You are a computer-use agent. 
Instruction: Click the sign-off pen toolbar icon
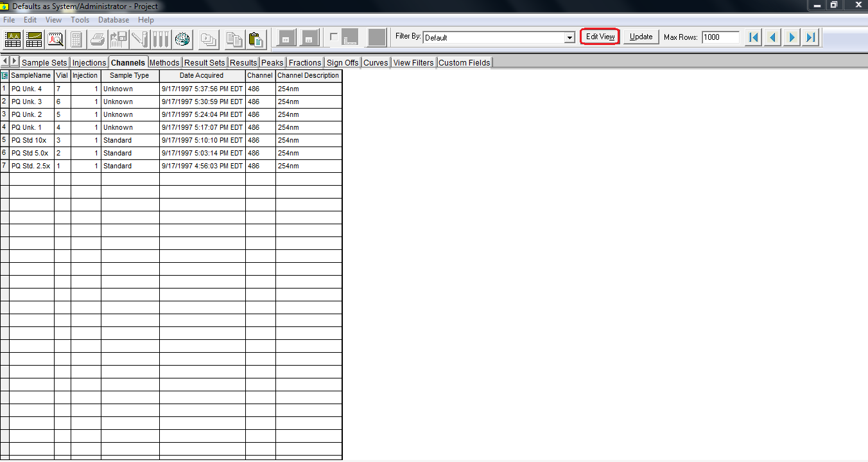(139, 39)
